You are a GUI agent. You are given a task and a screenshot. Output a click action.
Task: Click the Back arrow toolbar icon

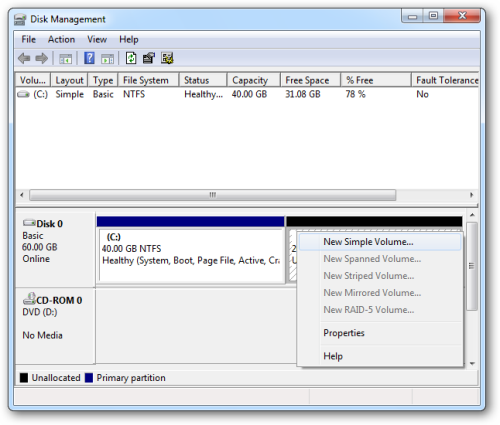click(24, 59)
